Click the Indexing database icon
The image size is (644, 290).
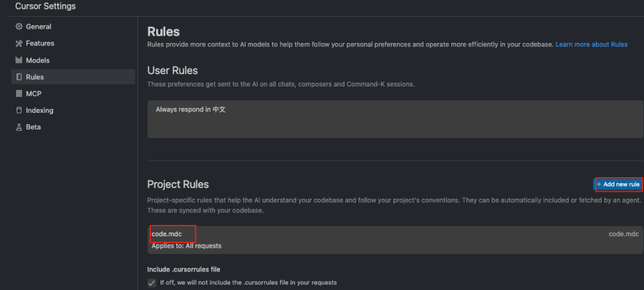[19, 110]
